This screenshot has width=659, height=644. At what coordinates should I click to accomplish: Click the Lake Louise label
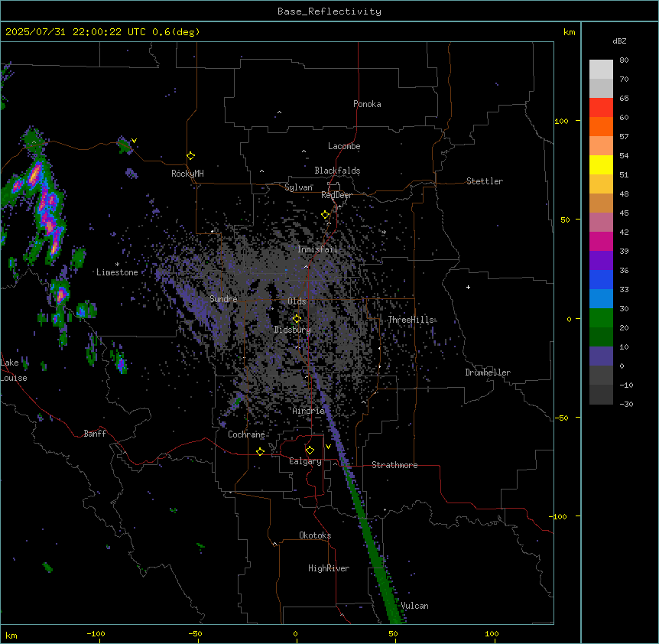pos(14,370)
